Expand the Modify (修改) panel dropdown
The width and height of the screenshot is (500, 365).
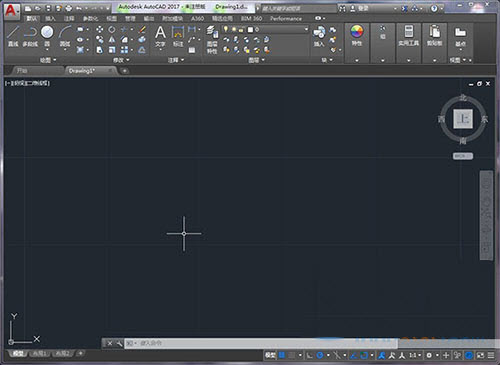pos(121,60)
